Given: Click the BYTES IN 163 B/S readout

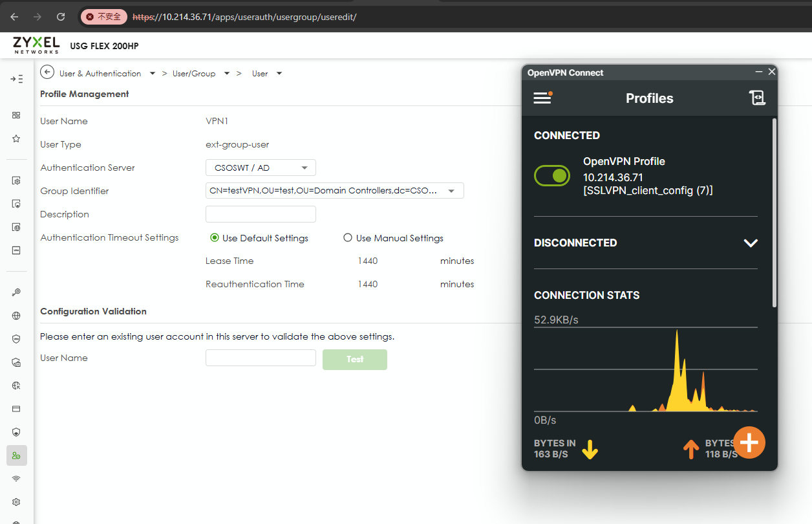Looking at the screenshot, I should 555,449.
